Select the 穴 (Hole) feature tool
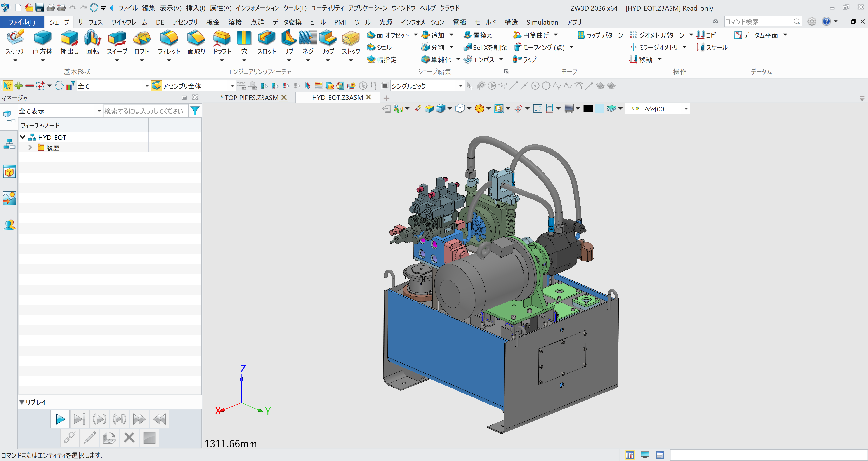Image resolution: width=868 pixels, height=461 pixels. coord(244,43)
